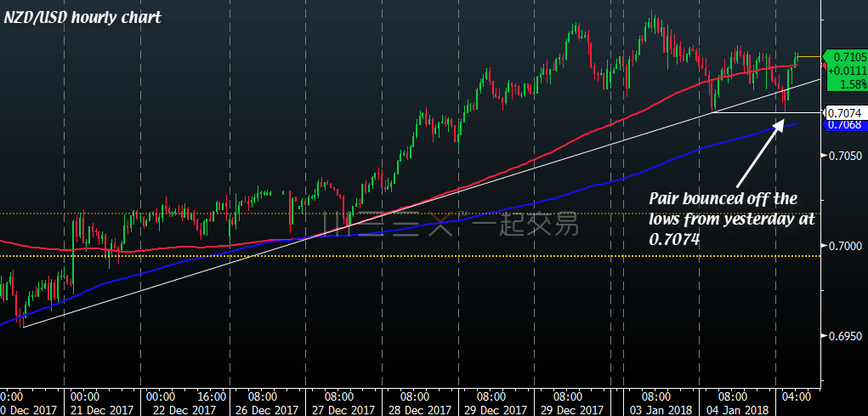Click the NZD/USD hourly chart title
This screenshot has height=416, width=868.
(82, 17)
